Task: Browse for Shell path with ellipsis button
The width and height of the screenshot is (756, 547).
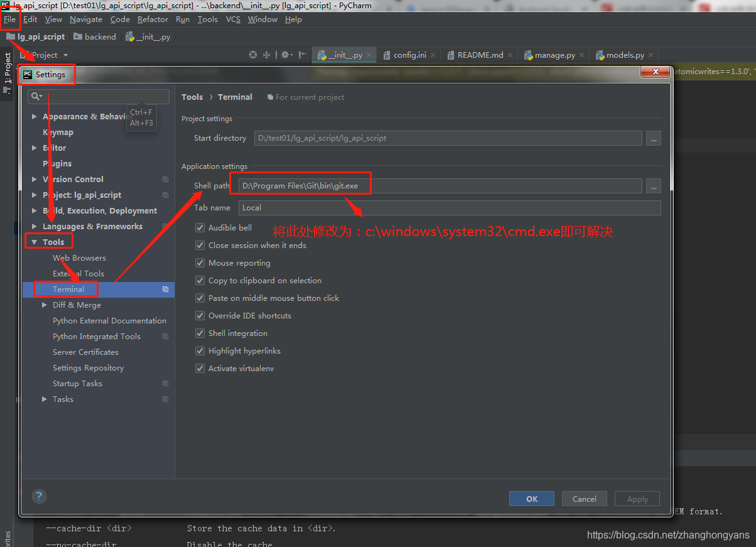Action: click(654, 186)
